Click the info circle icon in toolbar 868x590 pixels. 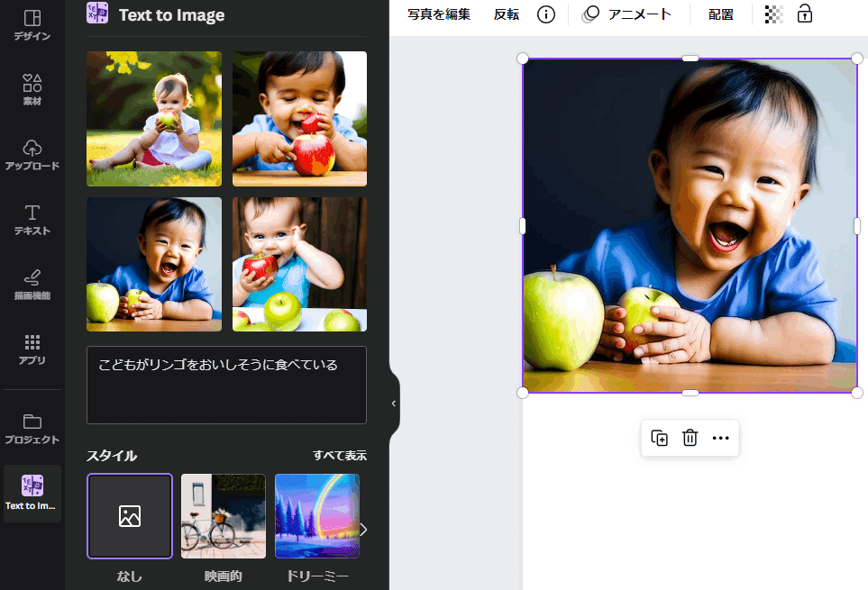coord(546,14)
